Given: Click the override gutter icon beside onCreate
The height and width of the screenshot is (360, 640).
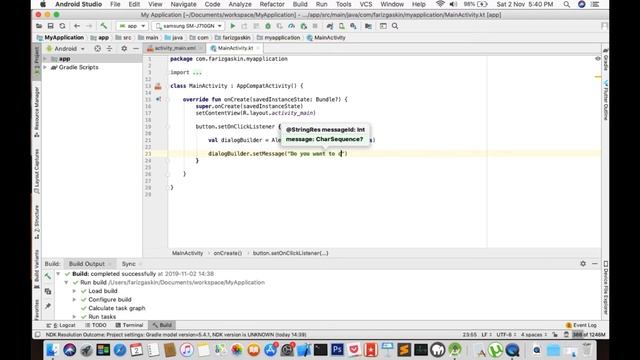Looking at the screenshot, I should point(158,99).
